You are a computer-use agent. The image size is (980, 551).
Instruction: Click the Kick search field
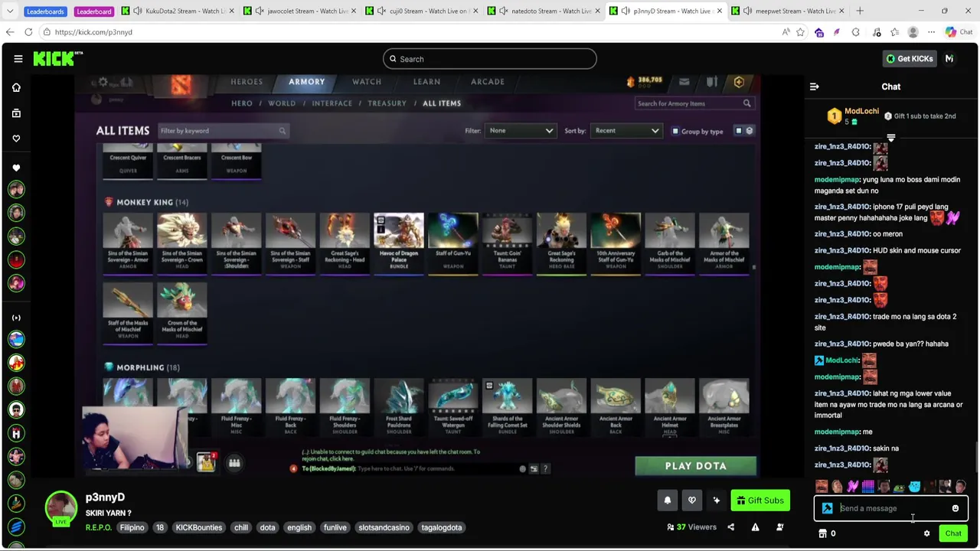click(490, 59)
